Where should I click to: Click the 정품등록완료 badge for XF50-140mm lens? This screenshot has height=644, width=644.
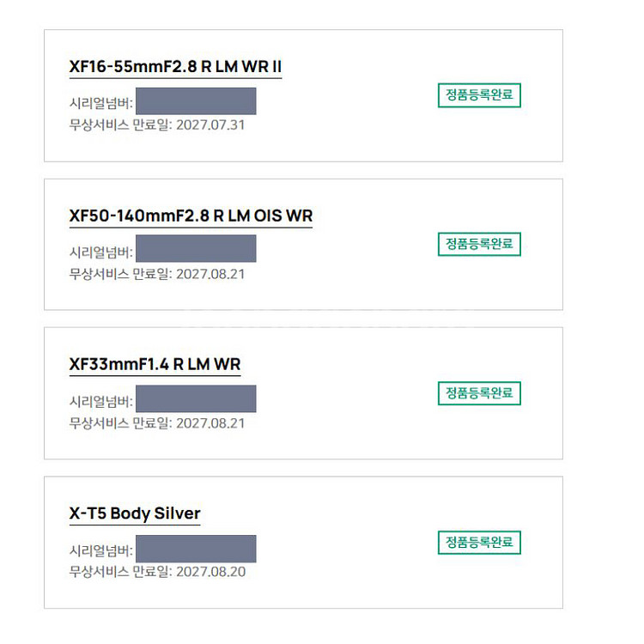[x=479, y=244]
